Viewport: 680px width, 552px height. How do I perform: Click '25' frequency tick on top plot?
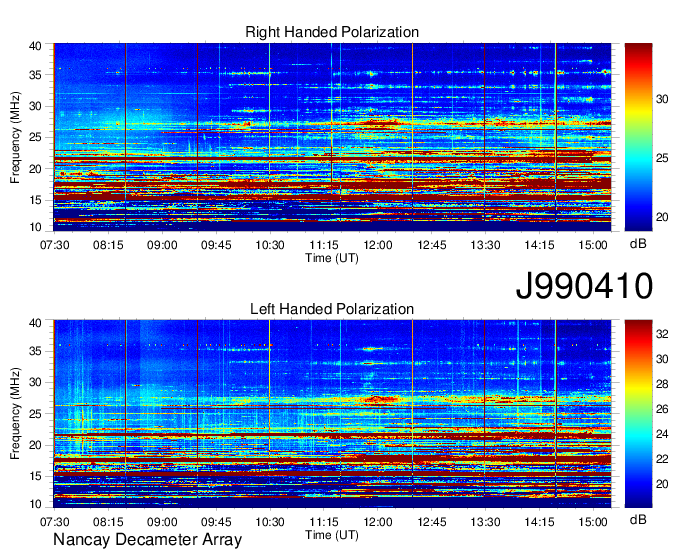(35, 137)
